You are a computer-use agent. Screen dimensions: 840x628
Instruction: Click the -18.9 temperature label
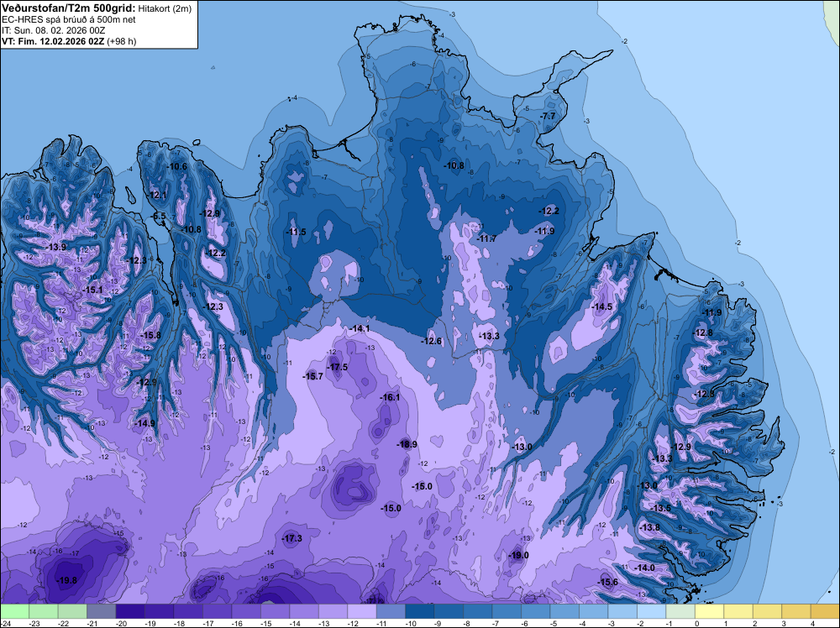point(407,444)
